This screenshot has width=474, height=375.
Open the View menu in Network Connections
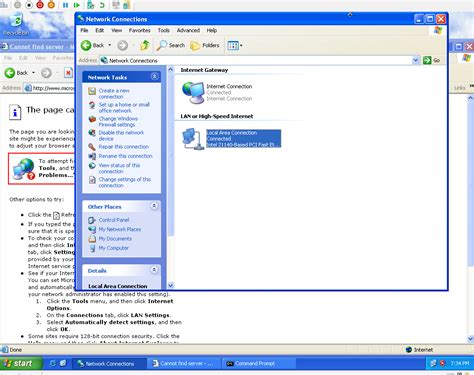116,30
